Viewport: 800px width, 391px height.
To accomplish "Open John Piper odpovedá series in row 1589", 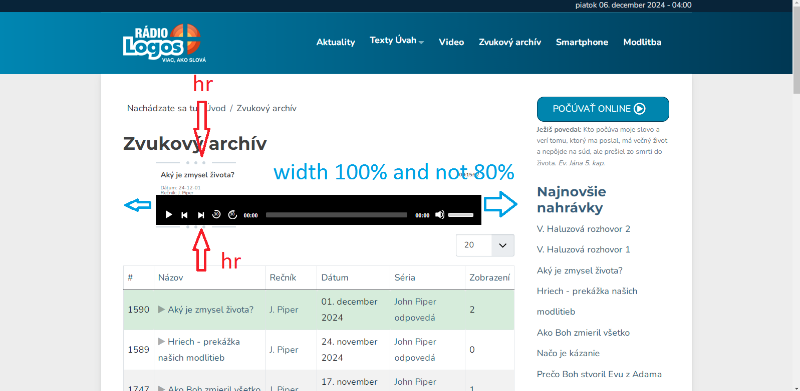I will coord(415,350).
